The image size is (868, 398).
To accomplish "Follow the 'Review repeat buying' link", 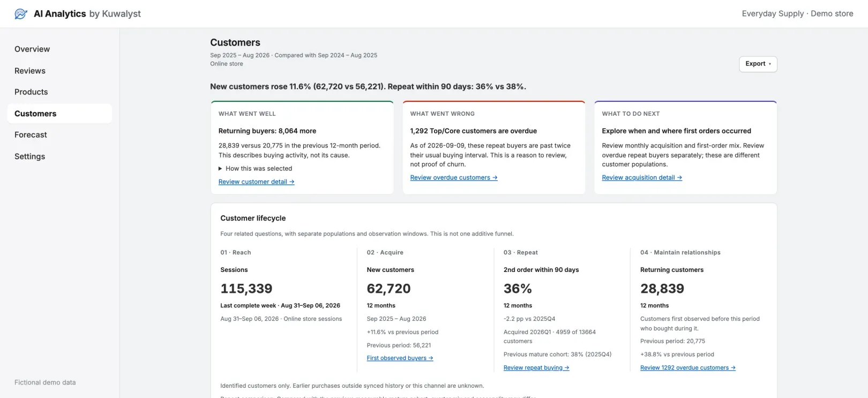I will 536,368.
